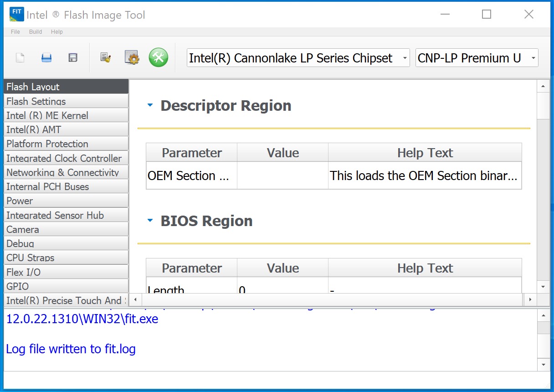This screenshot has height=392, width=554.
Task: Open the Build menu
Action: pos(36,32)
